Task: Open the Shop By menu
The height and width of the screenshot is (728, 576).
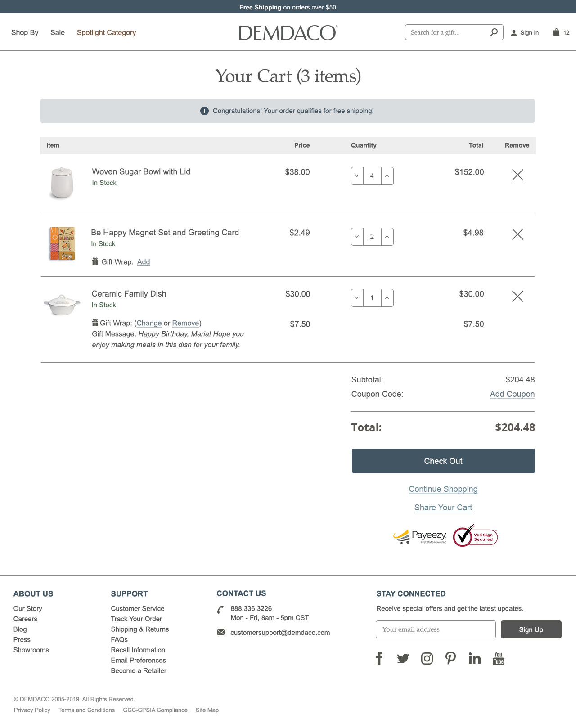Action: point(25,32)
